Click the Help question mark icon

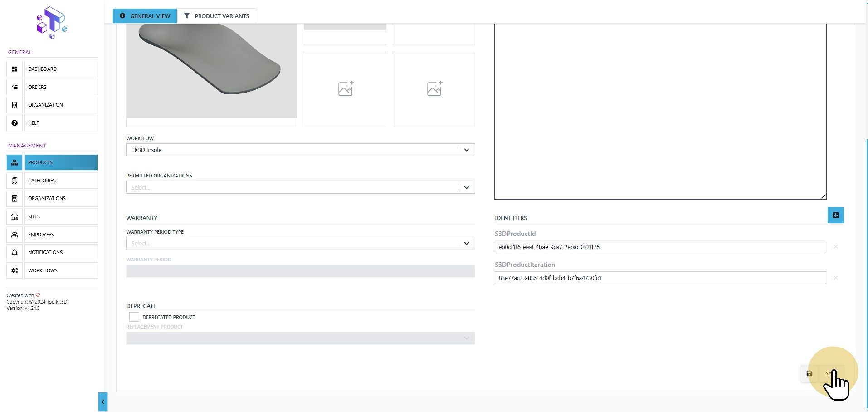[15, 123]
